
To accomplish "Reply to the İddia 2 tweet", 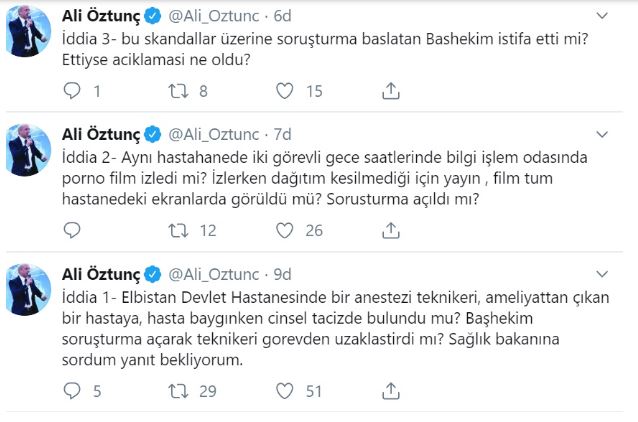I will (x=71, y=230).
